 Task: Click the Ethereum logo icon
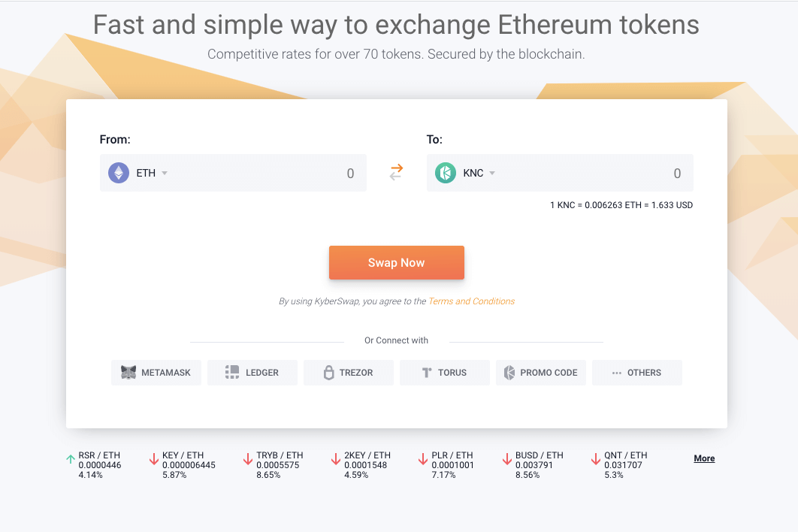coord(119,173)
